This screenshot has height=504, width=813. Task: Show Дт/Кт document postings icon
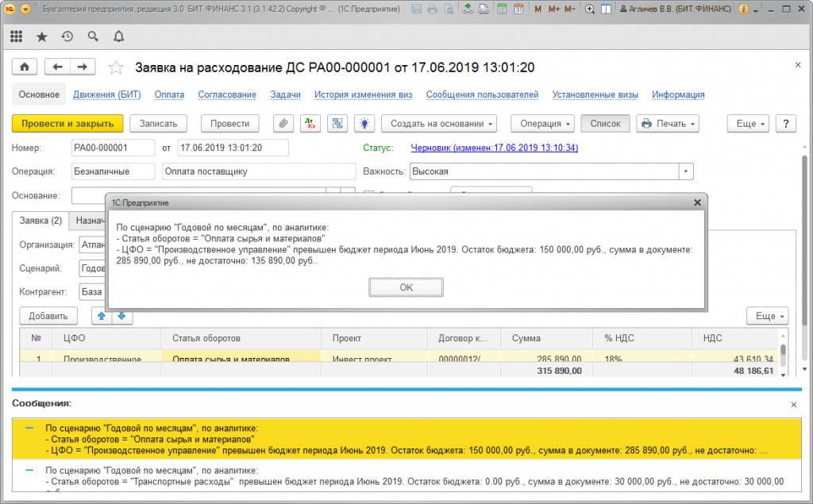point(310,124)
